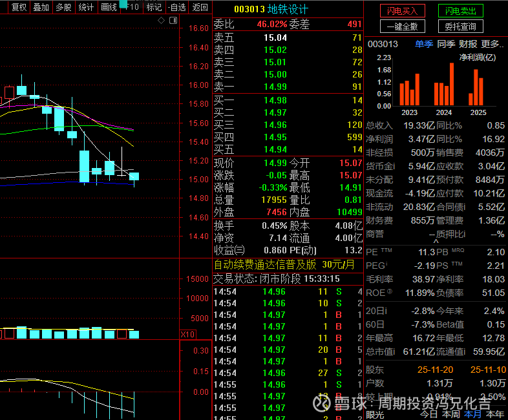
Task: Expand the caret under 商誉 row
Action: point(436,241)
